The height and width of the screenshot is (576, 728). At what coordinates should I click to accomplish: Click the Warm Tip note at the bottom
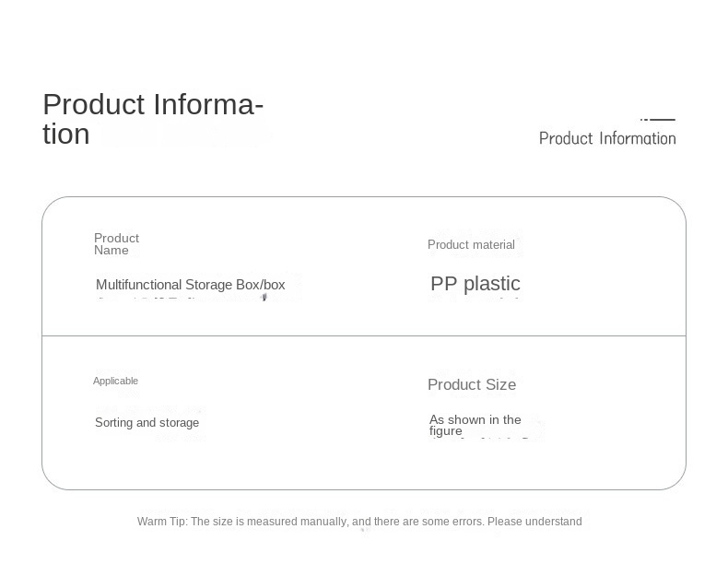tap(359, 522)
